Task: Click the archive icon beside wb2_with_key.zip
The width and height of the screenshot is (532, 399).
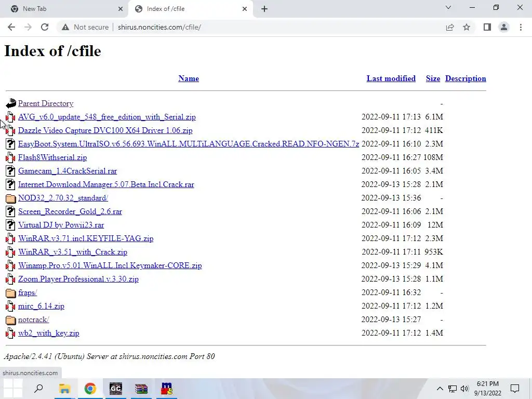Action: (x=10, y=333)
